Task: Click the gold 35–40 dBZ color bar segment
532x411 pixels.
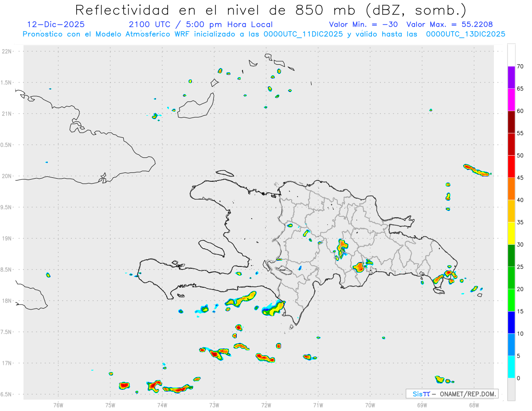Action: click(x=511, y=211)
